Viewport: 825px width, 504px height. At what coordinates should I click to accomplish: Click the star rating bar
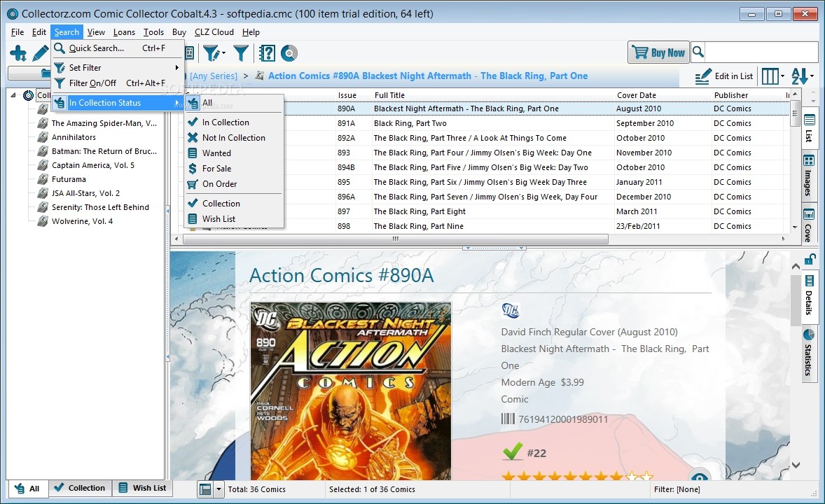[x=576, y=475]
